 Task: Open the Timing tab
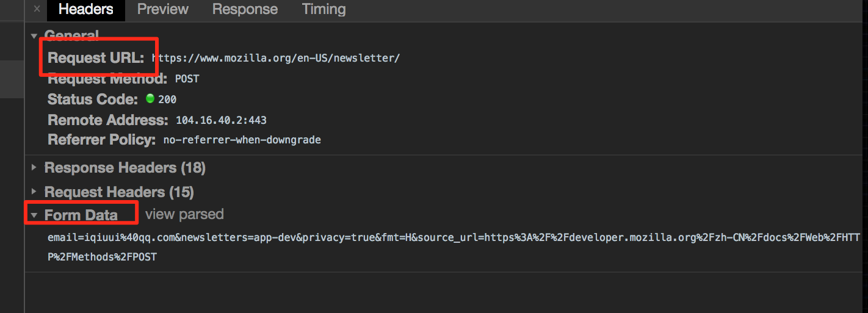[324, 10]
